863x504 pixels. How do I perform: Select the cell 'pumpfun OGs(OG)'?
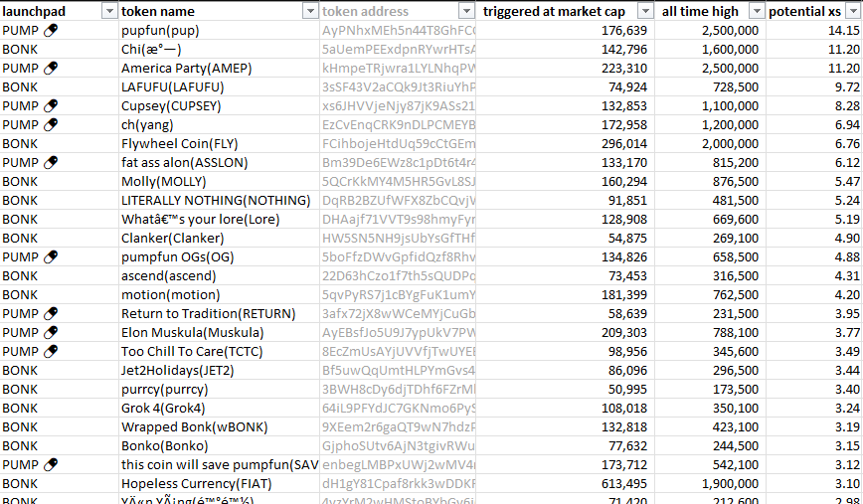(219, 256)
